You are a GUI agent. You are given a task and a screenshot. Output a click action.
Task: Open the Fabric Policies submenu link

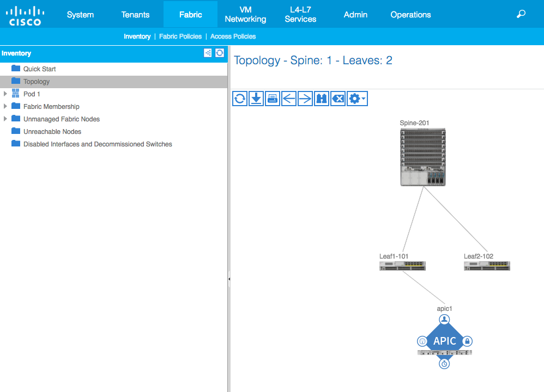[x=180, y=36]
